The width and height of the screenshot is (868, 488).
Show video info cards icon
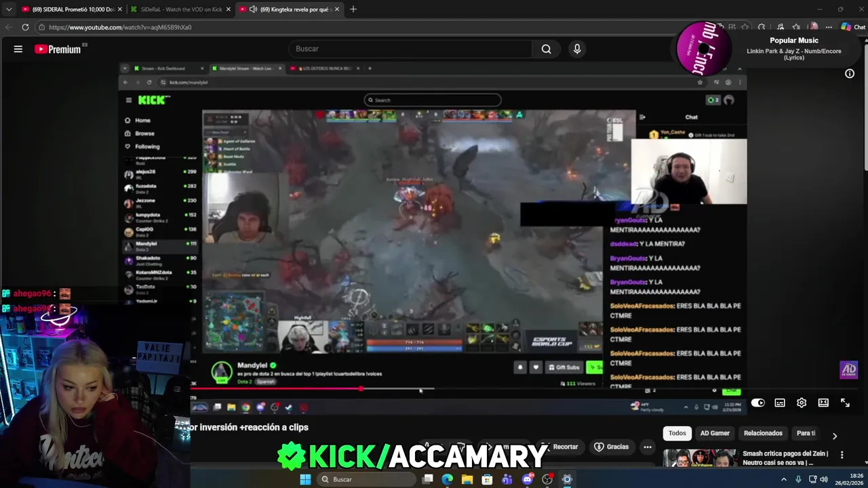coord(850,73)
